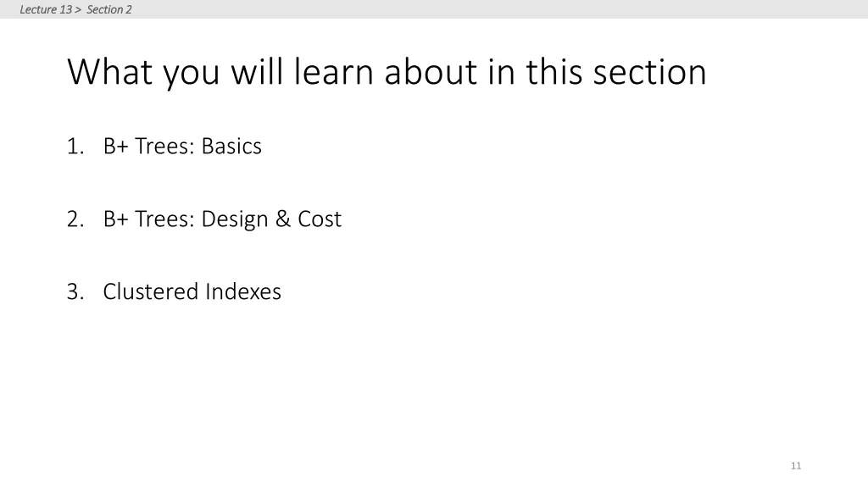Click the word 'Indexes' in item three

pos(243,291)
